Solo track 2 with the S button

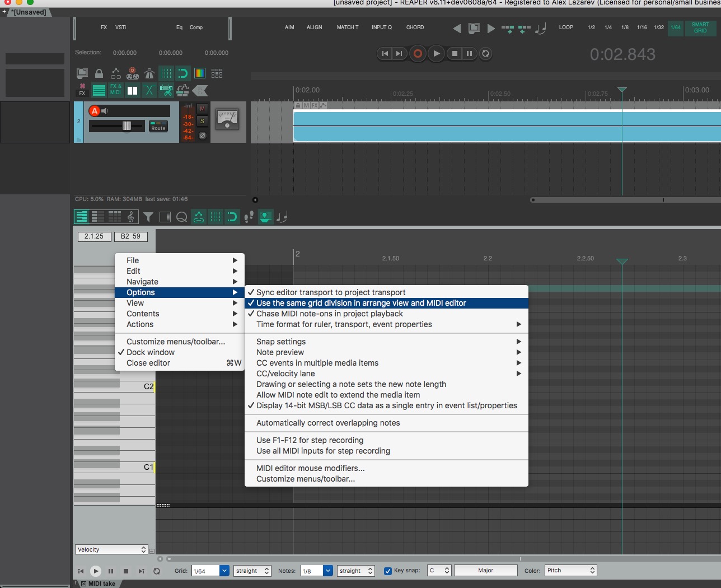coord(202,121)
